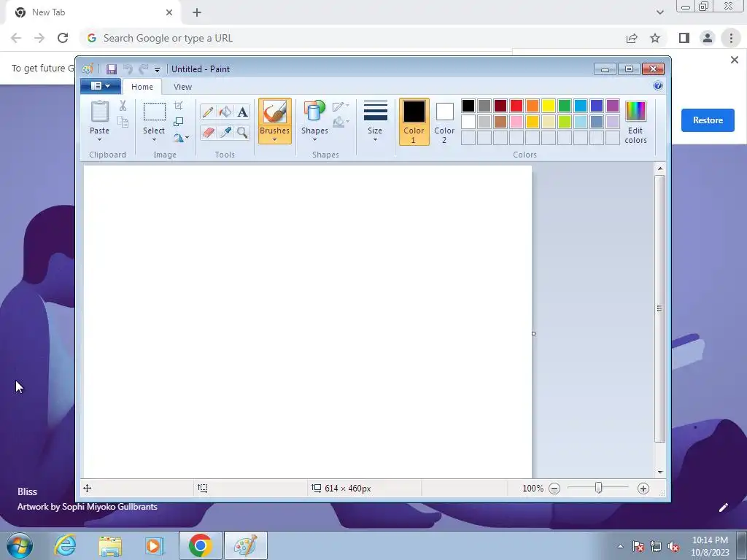Open the Chrome profile avatar icon

click(708, 38)
